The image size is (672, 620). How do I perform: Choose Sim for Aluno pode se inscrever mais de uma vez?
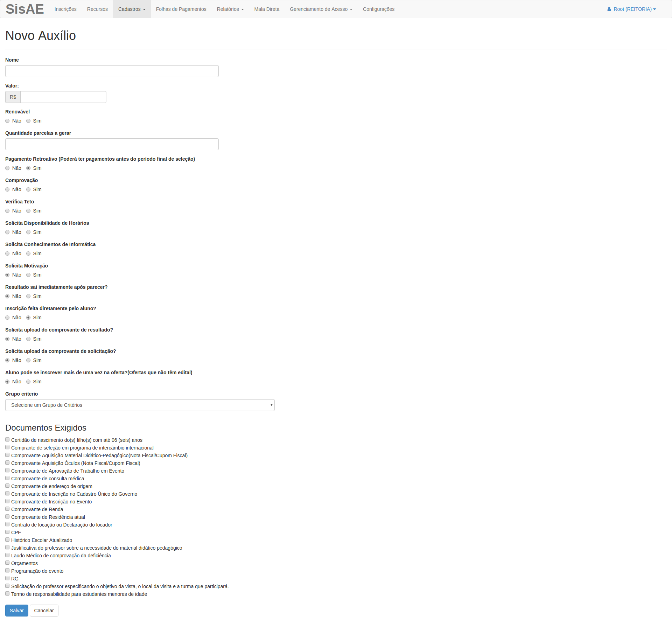point(28,382)
